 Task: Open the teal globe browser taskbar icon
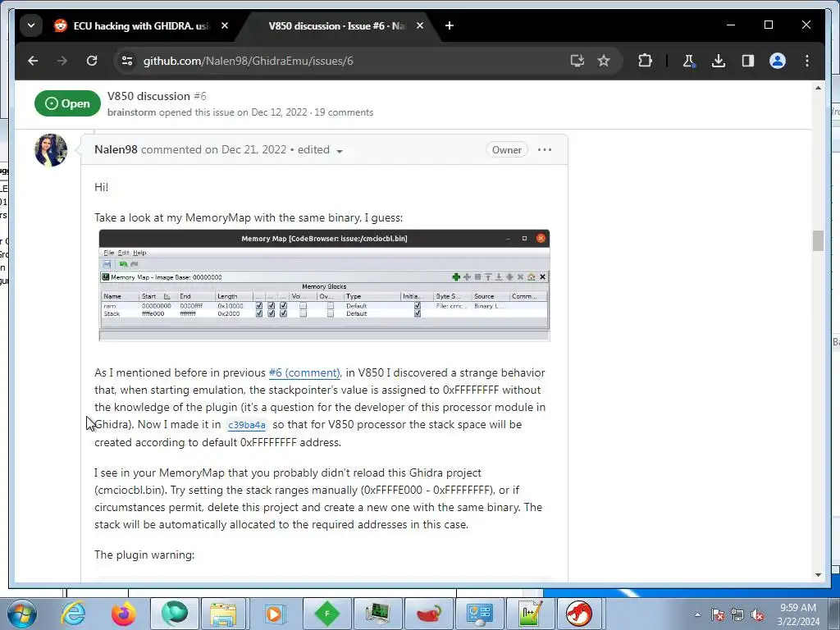[x=175, y=614]
